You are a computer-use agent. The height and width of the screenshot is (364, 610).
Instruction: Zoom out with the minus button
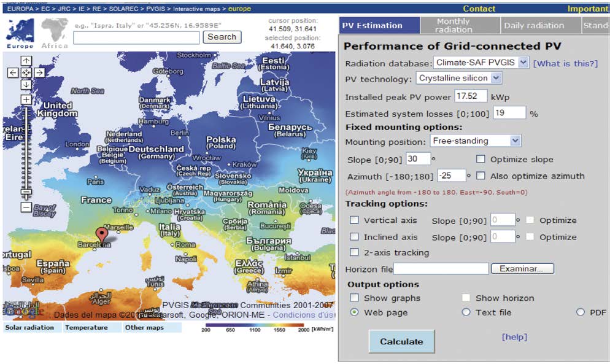coord(26,207)
